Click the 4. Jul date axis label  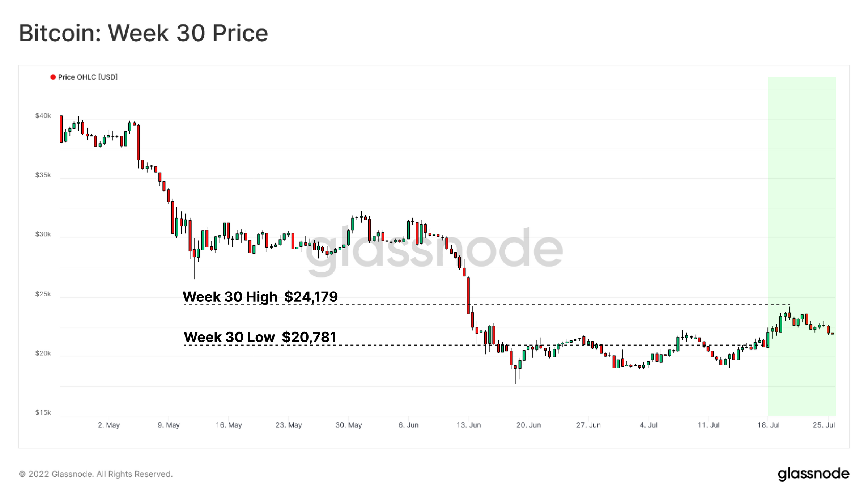648,425
